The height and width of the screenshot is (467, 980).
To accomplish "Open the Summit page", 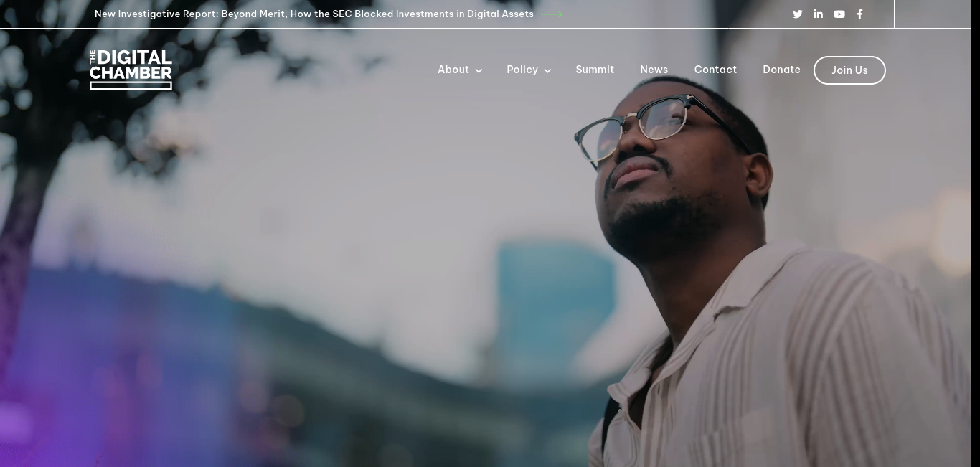I will pos(595,70).
